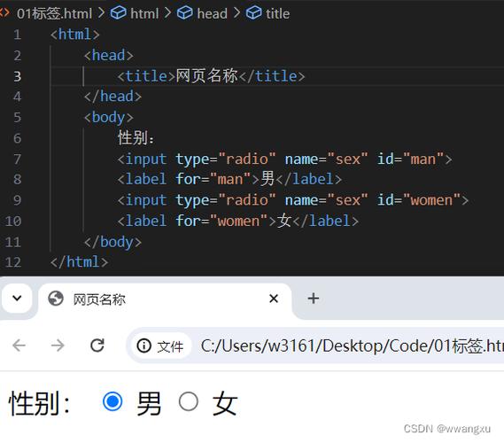The image size is (504, 443).
Task: Click the browser back arrow
Action: tap(19, 346)
